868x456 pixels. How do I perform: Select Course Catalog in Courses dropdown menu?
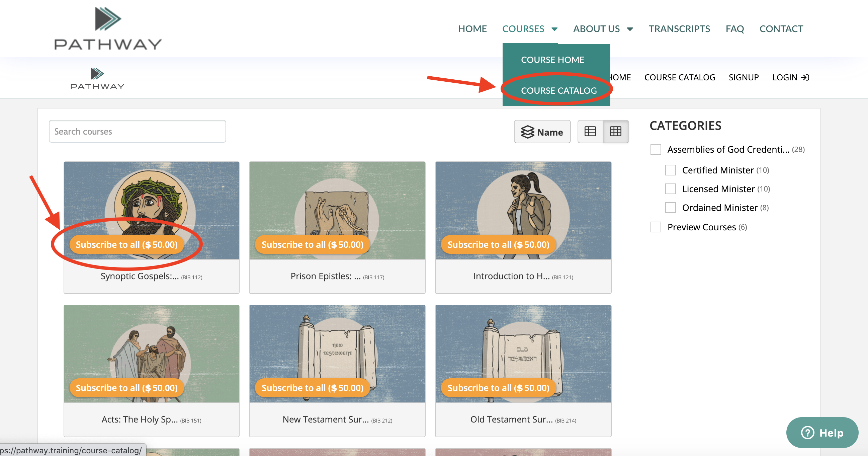click(x=559, y=90)
